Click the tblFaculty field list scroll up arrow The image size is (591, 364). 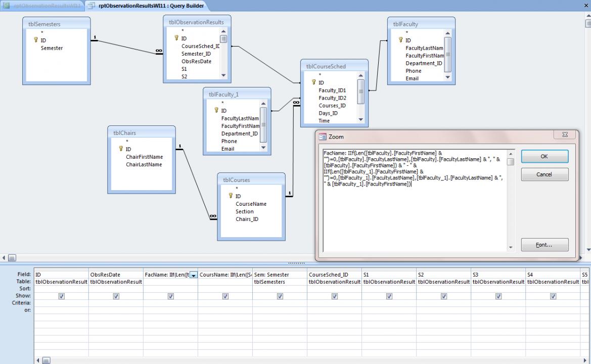(448, 33)
